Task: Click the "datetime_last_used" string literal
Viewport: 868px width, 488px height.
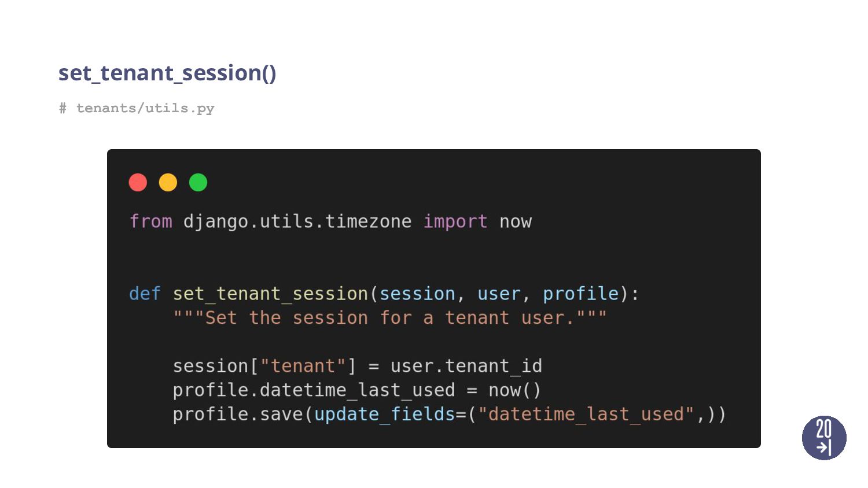Action: point(586,415)
